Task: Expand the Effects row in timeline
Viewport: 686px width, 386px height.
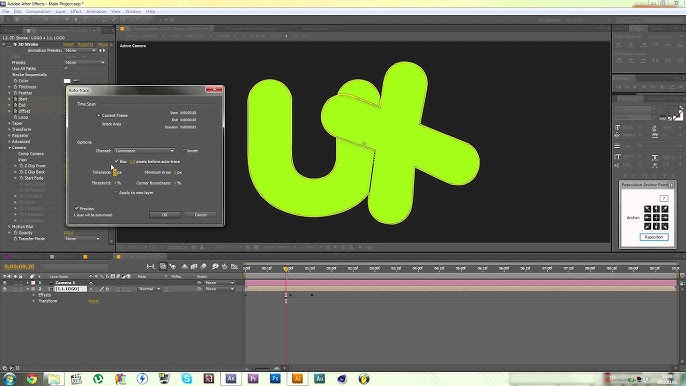Action: (x=34, y=295)
